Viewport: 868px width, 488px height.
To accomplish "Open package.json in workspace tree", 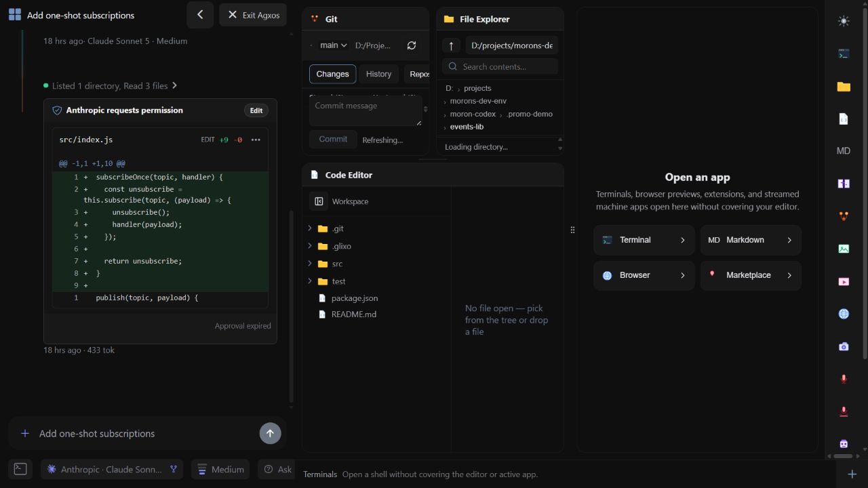I will click(355, 298).
